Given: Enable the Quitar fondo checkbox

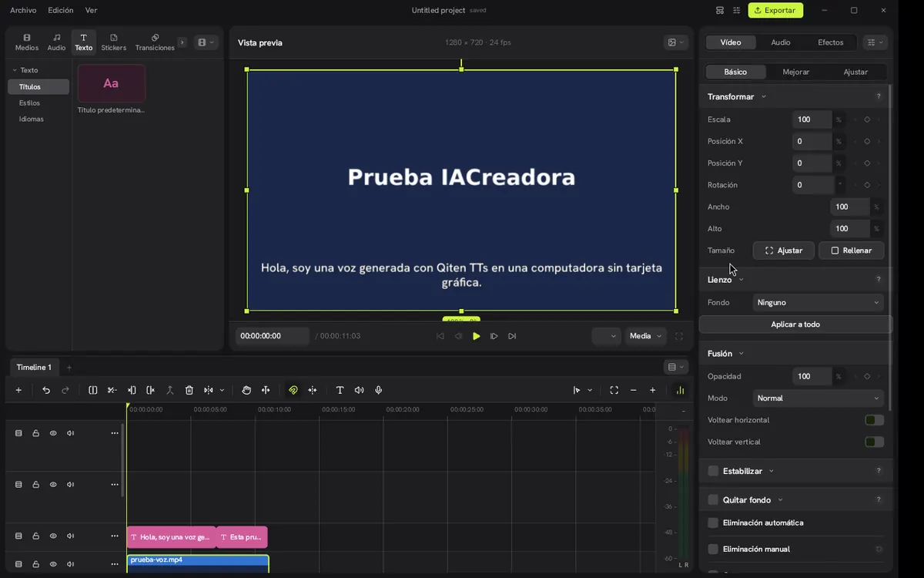Looking at the screenshot, I should point(713,500).
